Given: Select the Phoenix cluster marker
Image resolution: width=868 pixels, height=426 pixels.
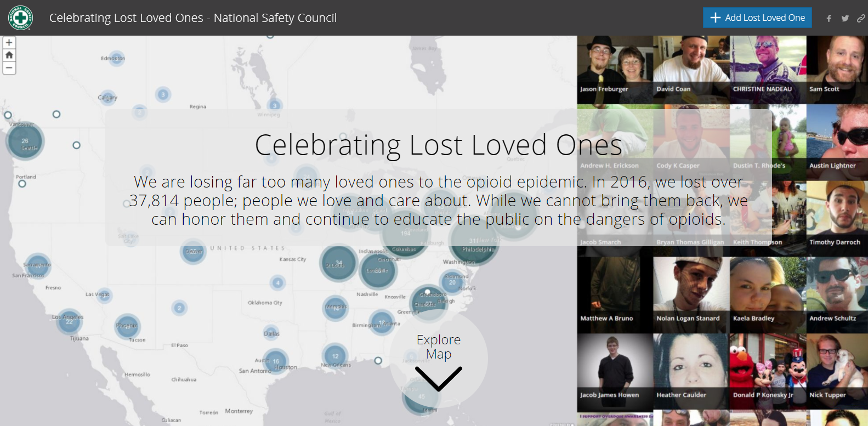Looking at the screenshot, I should (127, 326).
